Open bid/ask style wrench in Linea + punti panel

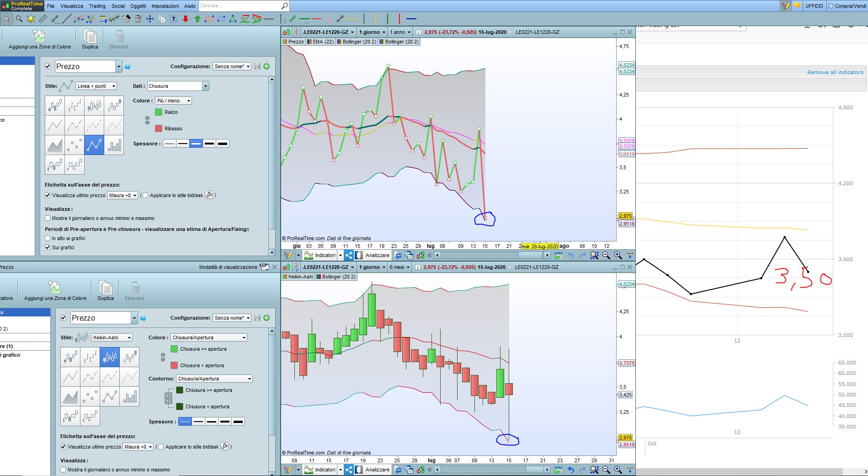(209, 195)
